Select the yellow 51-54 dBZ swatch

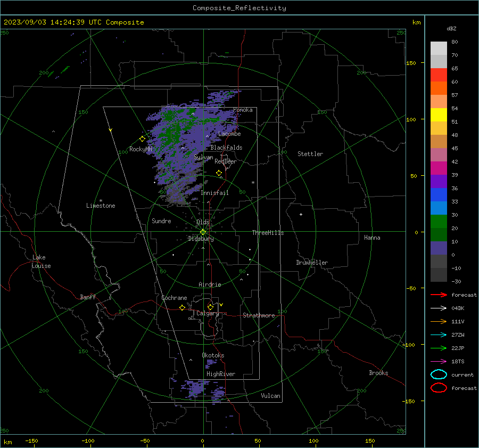439,115
